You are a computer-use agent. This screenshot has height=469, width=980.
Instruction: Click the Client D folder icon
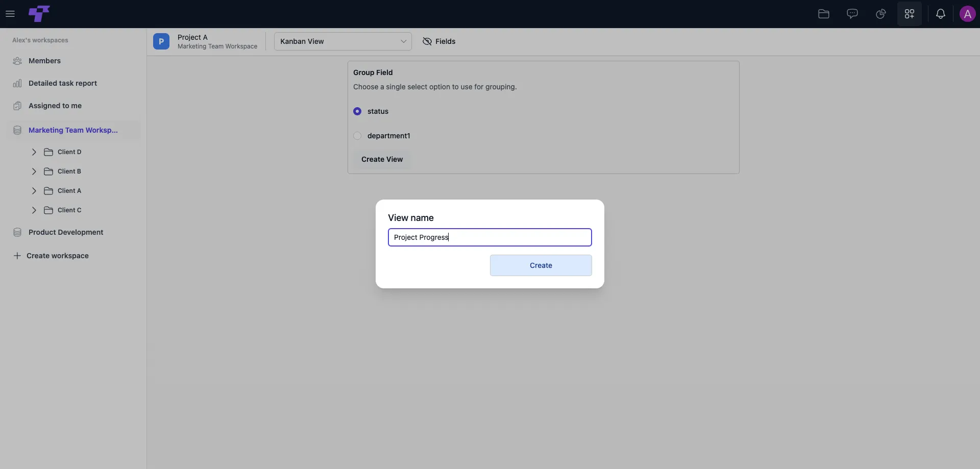pos(48,152)
